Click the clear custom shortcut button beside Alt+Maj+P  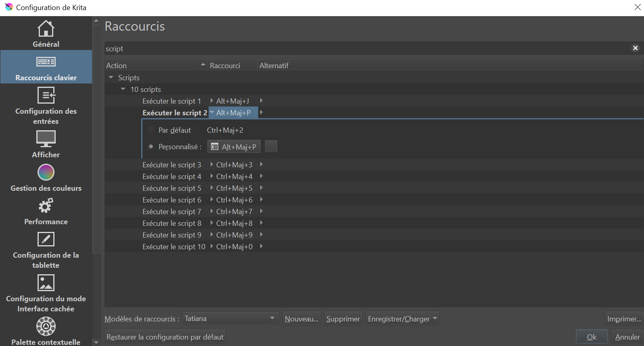click(x=271, y=146)
